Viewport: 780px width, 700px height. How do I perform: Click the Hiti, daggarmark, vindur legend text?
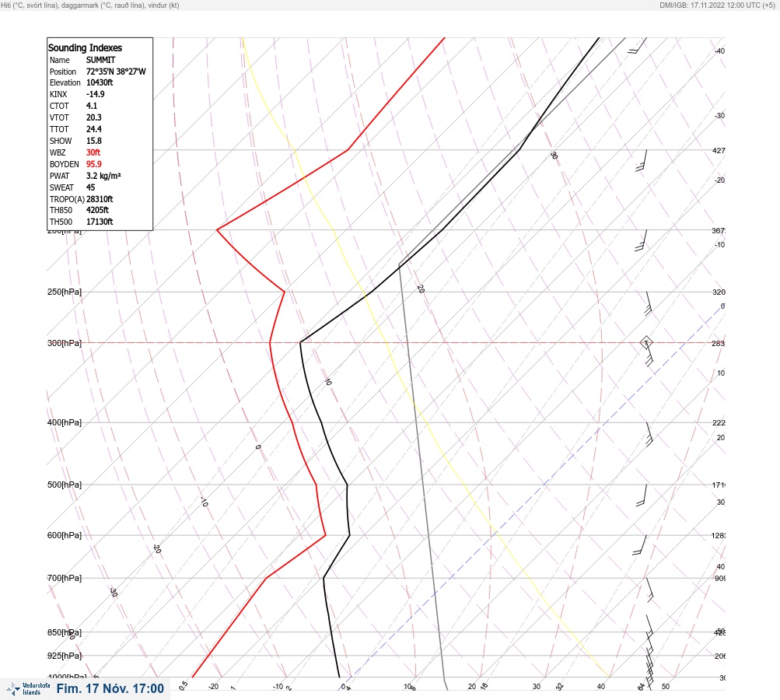pos(90,5)
